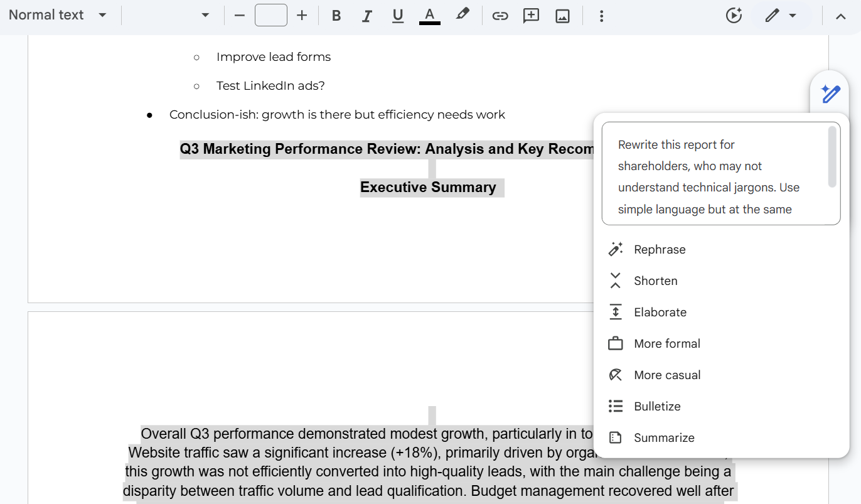Open the three-dot more options menu
Image resolution: width=861 pixels, height=504 pixels.
point(601,16)
